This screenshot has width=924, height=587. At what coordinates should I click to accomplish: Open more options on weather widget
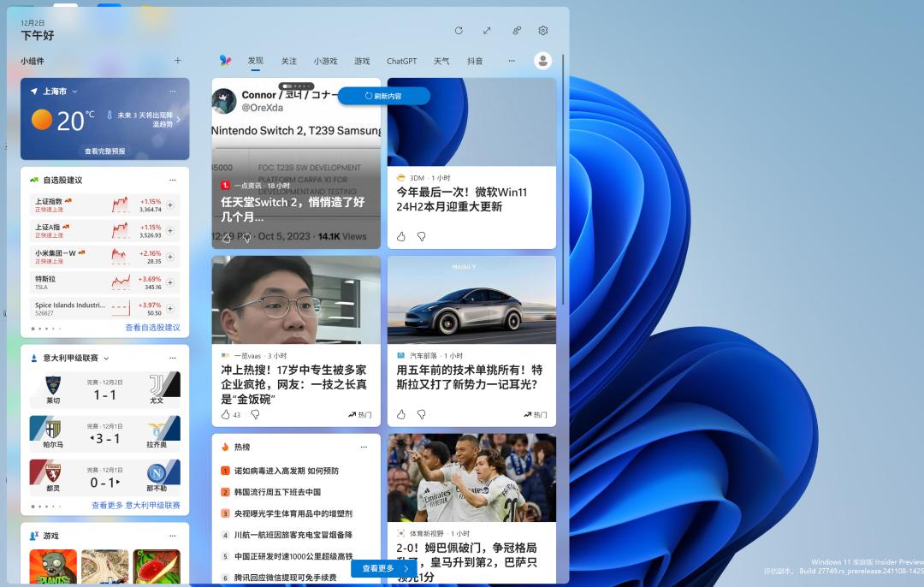[x=173, y=92]
